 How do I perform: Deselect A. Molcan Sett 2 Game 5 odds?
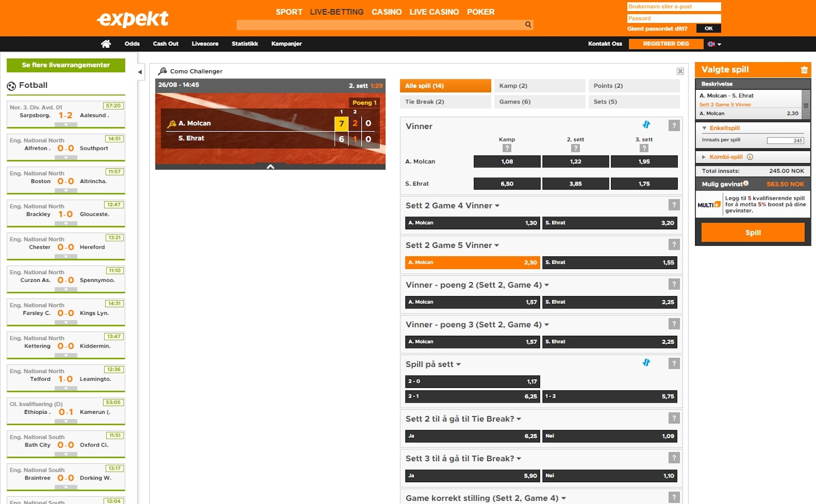click(x=472, y=262)
